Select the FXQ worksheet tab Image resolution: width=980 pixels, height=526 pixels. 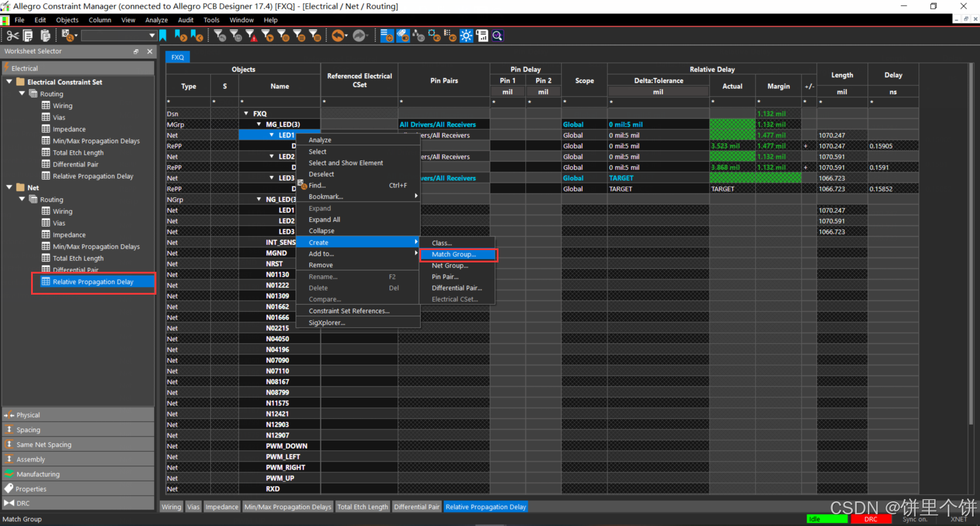click(177, 57)
